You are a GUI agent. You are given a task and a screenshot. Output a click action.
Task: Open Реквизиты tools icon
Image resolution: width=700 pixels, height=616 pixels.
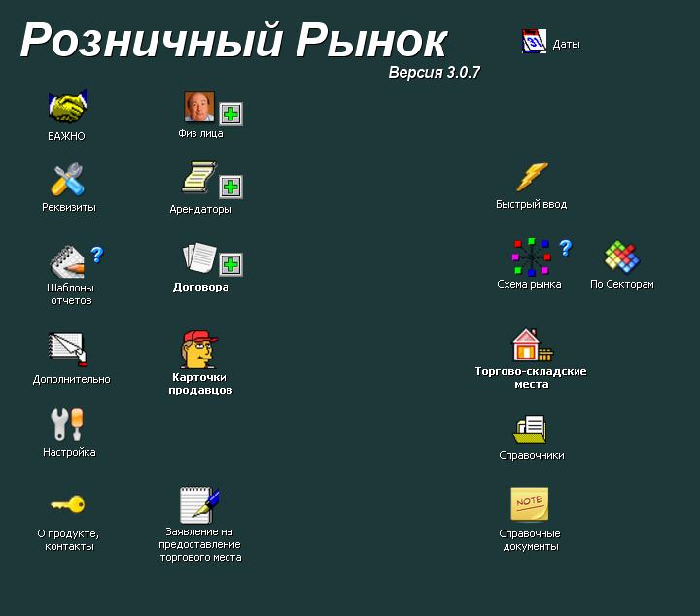(67, 180)
